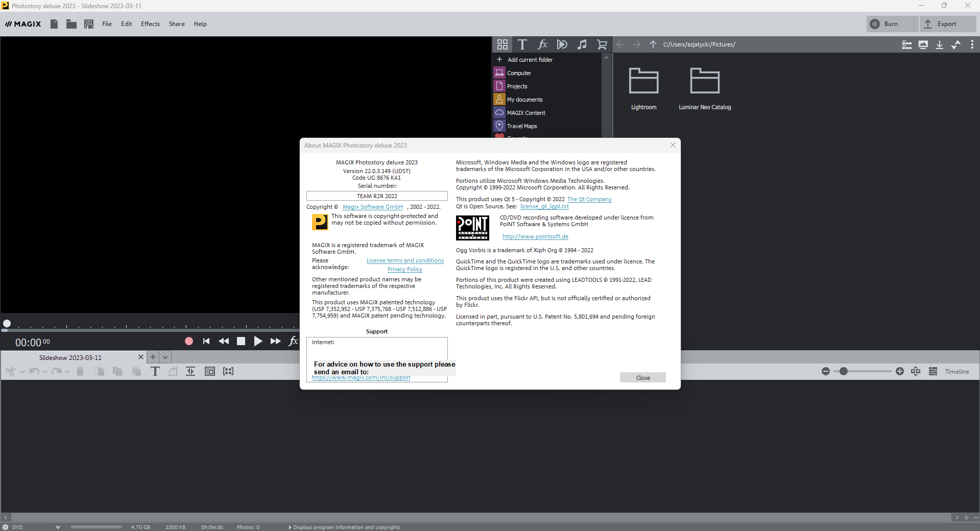Viewport: 980px width, 531px height.
Task: Save the project with the floppy disk icon
Action: [89, 24]
